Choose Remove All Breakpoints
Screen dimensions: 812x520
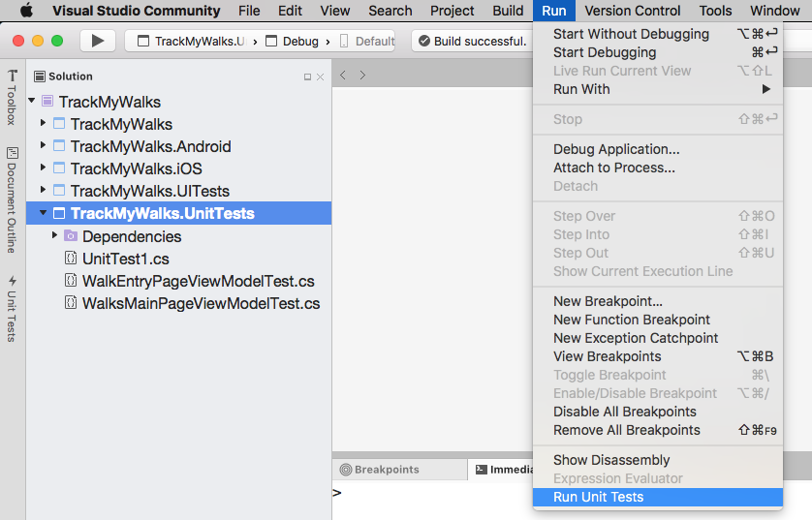(x=658, y=431)
